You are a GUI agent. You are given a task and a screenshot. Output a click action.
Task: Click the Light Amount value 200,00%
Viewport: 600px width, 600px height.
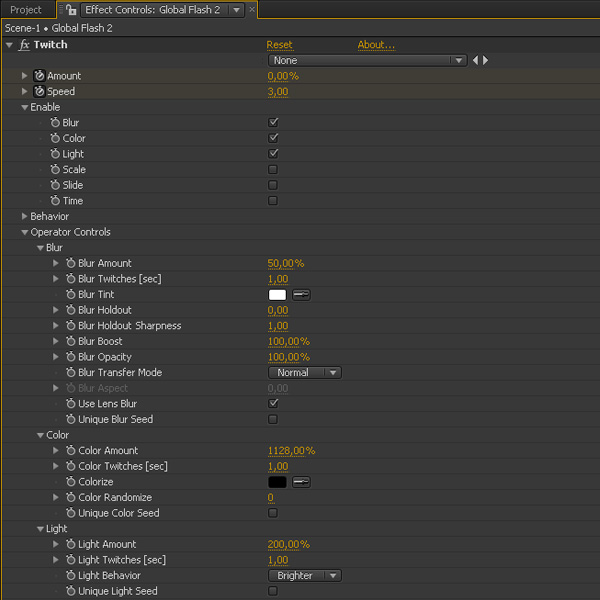[289, 544]
